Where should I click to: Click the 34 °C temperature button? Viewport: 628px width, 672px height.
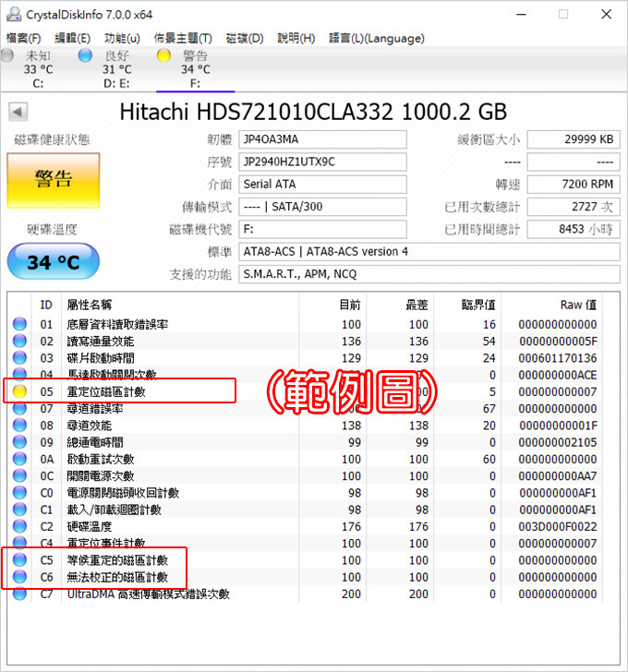coord(54,261)
